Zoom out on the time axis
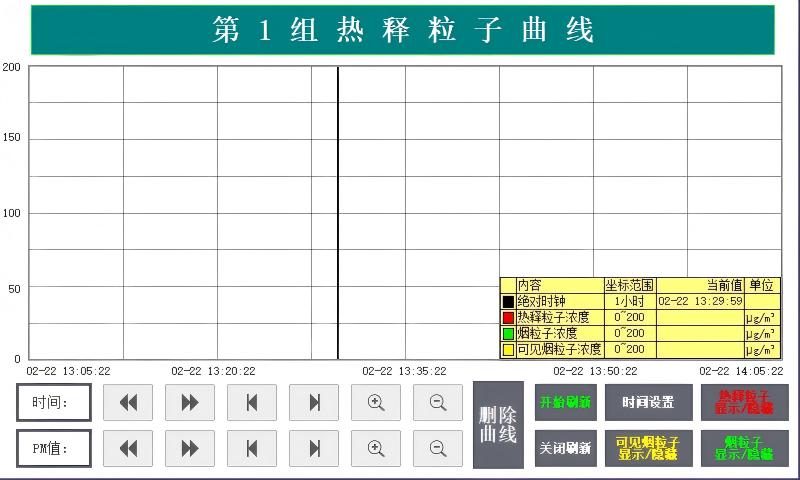The image size is (800, 480). point(438,402)
